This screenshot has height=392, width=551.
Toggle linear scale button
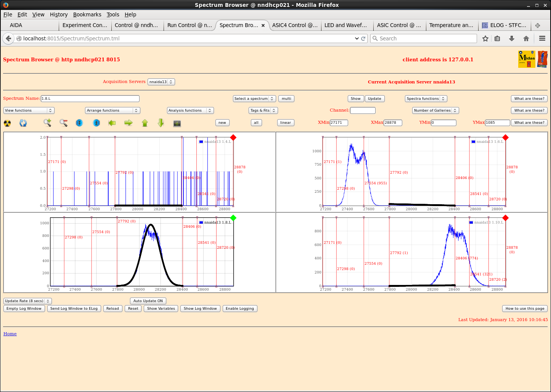286,123
